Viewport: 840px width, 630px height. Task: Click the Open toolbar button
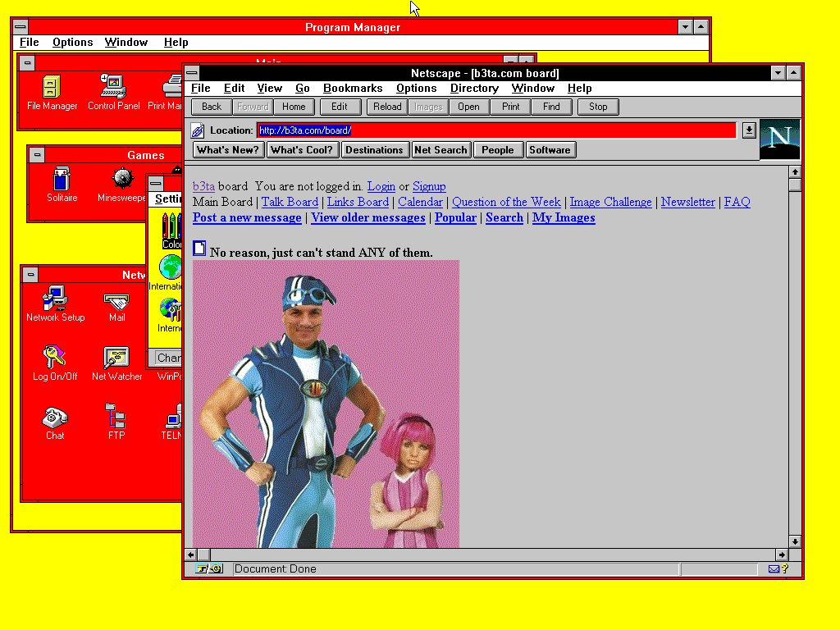pos(468,107)
